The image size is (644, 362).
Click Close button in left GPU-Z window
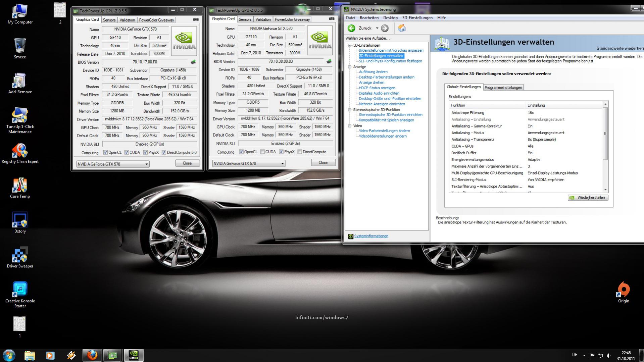(187, 163)
